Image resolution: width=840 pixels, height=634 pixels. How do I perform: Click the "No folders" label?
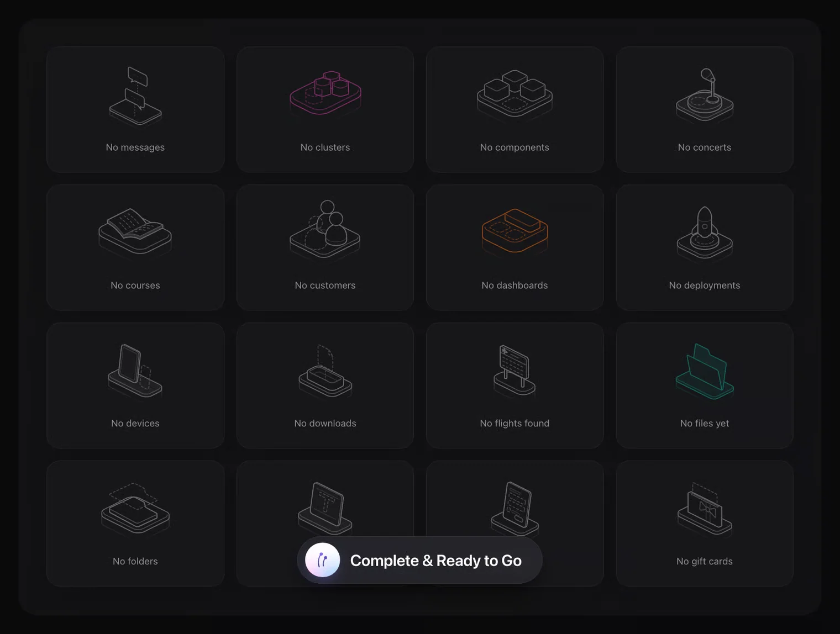point(135,562)
